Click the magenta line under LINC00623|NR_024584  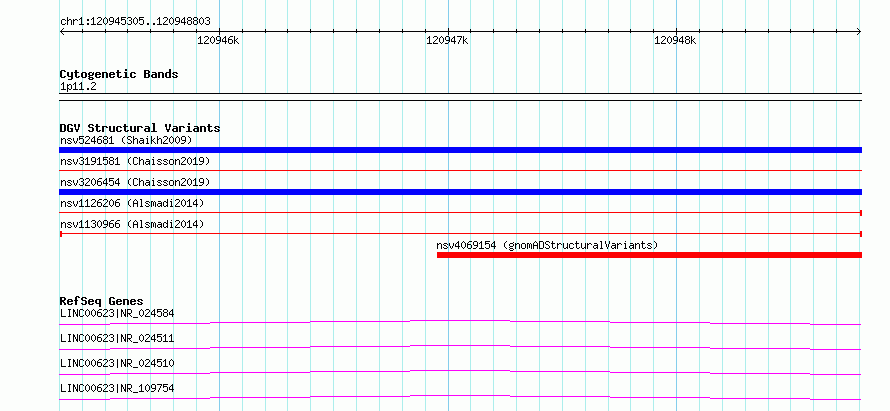460,322
